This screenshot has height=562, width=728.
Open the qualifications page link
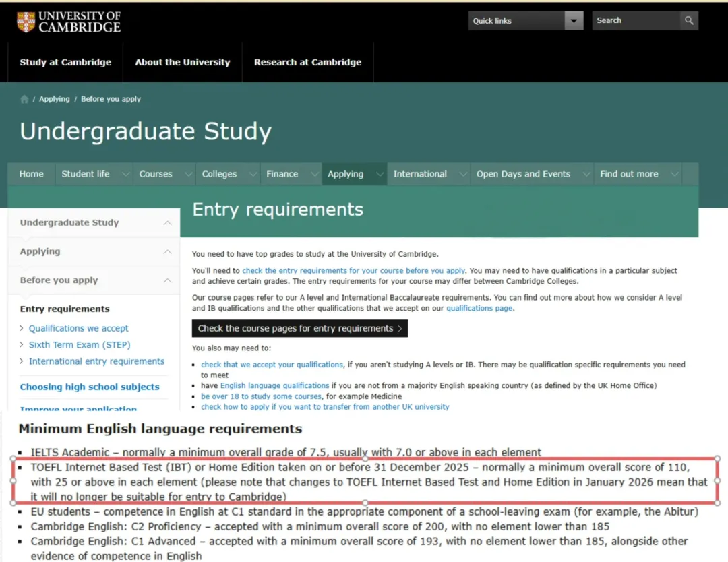click(x=479, y=308)
